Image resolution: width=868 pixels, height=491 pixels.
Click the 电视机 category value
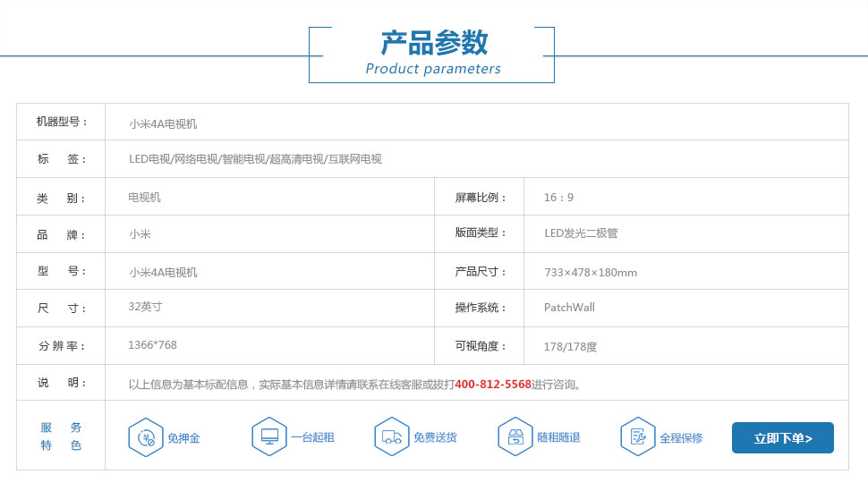[x=144, y=197]
